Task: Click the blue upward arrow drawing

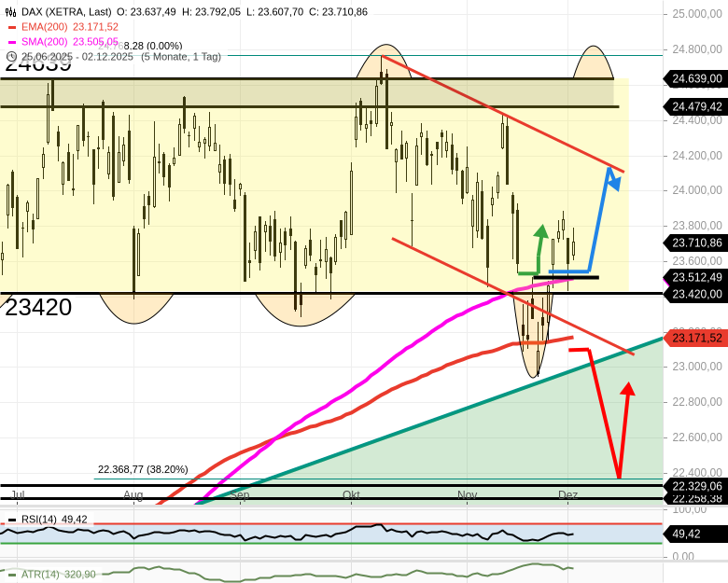Action: point(610,177)
